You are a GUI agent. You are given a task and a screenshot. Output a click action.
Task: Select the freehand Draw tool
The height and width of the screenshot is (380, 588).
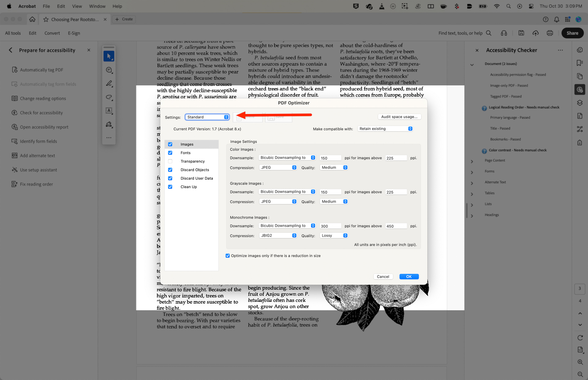coord(109,97)
